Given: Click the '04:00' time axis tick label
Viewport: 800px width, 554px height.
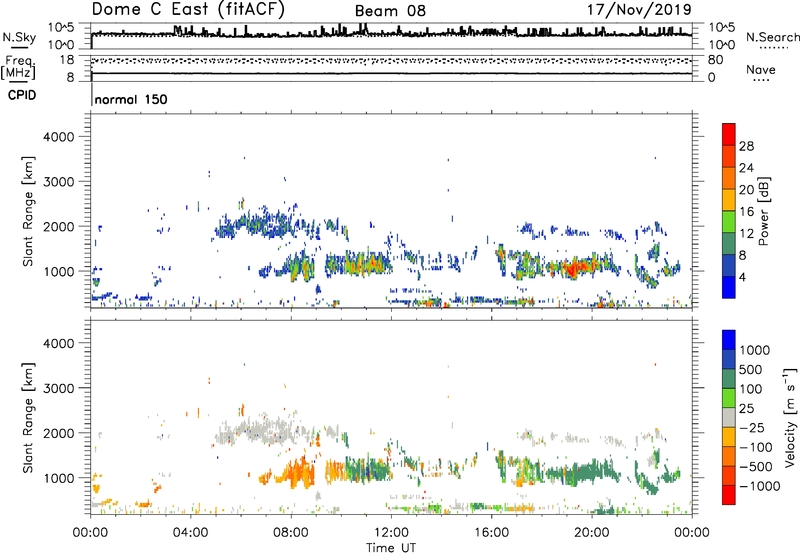Looking at the screenshot, I should [x=191, y=533].
